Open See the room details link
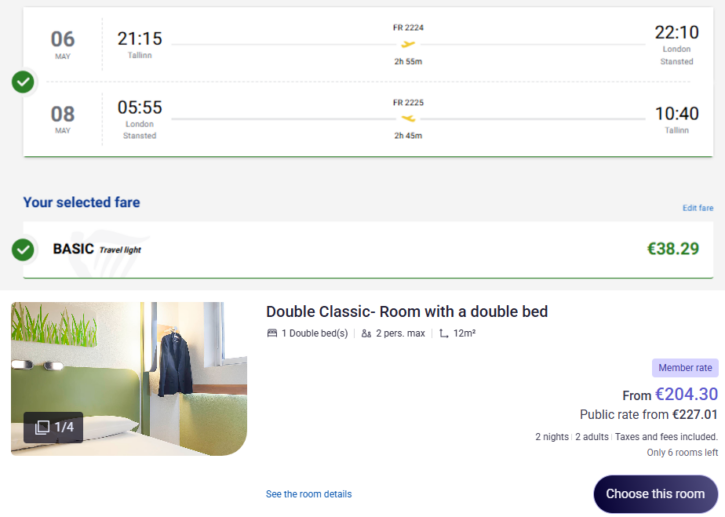 (x=308, y=494)
